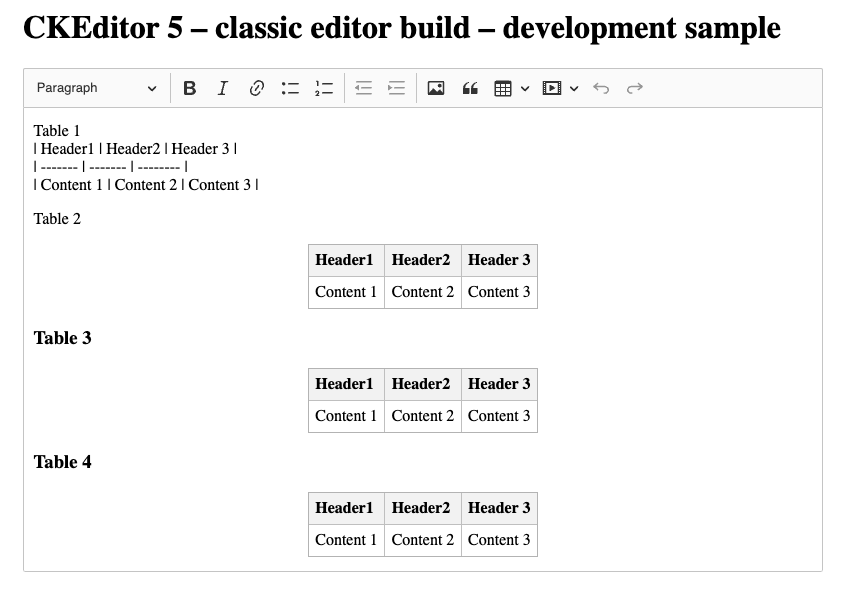Toggle Italic formatting

[x=223, y=88]
